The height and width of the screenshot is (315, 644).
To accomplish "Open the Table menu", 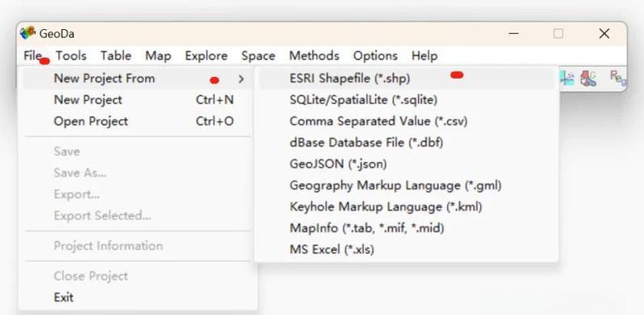I will coord(116,56).
